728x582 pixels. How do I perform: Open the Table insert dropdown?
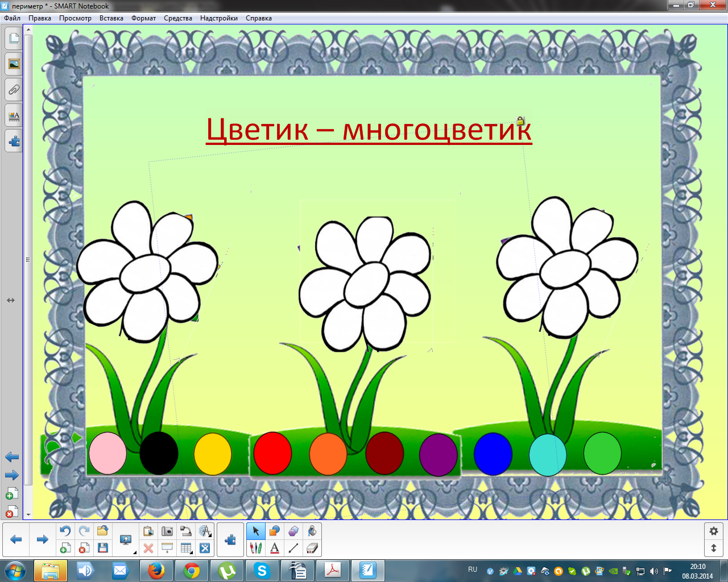coord(186,548)
